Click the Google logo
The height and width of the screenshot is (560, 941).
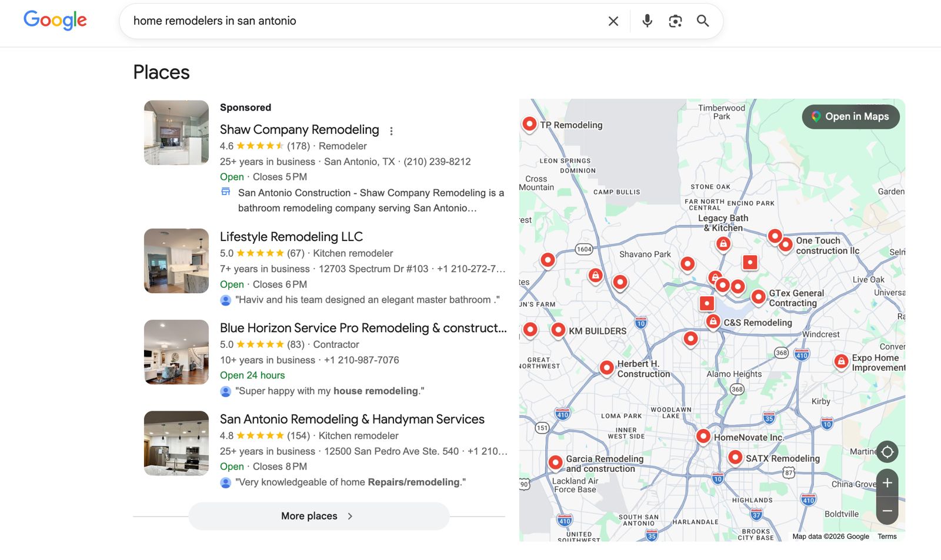[55, 21]
